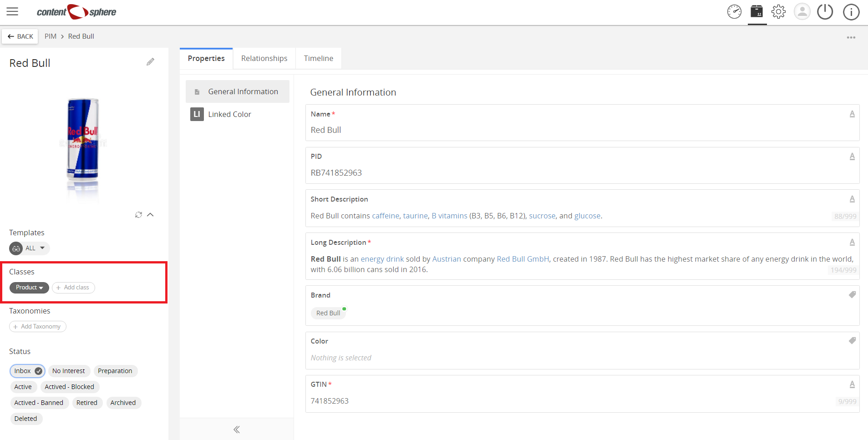The height and width of the screenshot is (440, 868).
Task: Open the B vitamins link
Action: pyautogui.click(x=450, y=216)
